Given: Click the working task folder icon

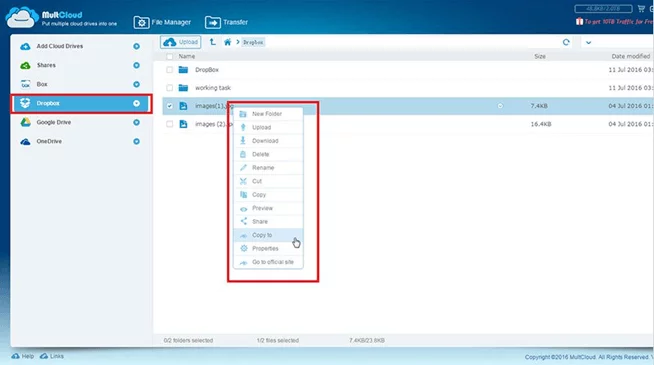Looking at the screenshot, I should (183, 88).
